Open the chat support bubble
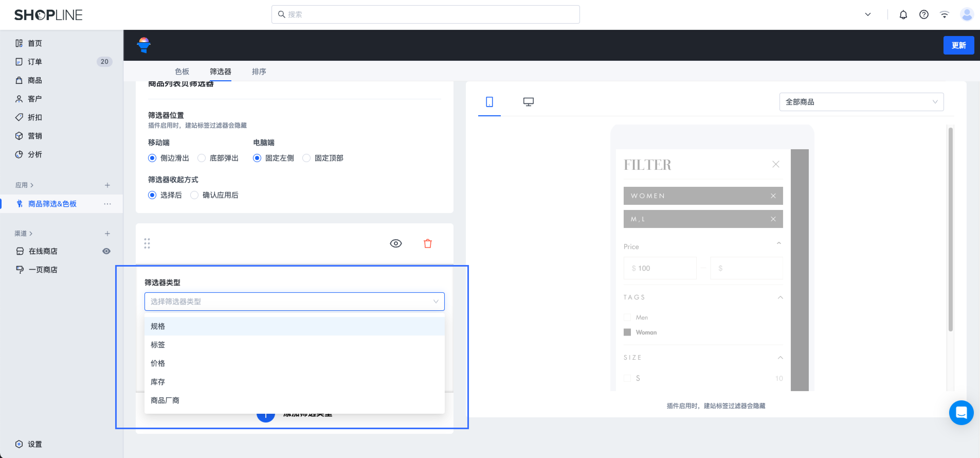Viewport: 980px width, 458px height. pyautogui.click(x=962, y=412)
